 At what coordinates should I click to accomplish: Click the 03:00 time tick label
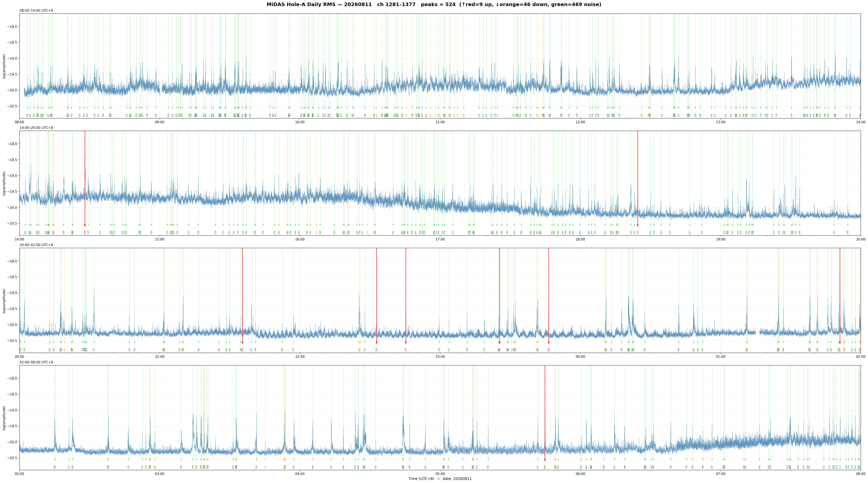[160, 474]
